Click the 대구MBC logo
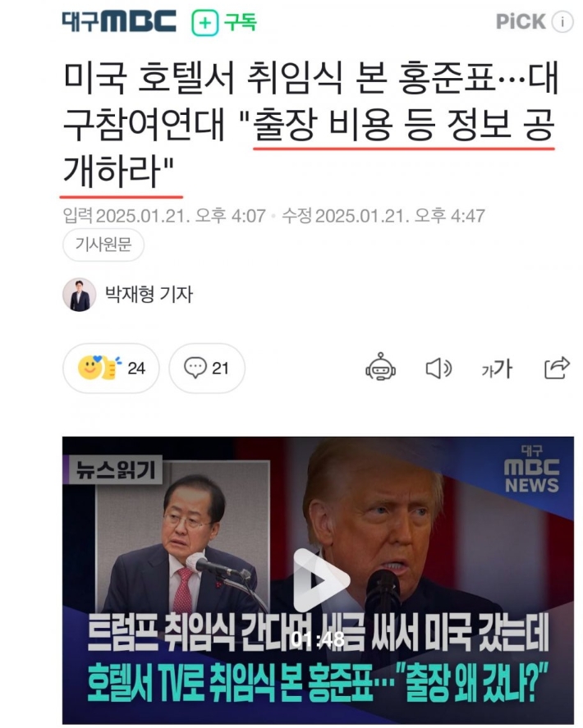583x728 pixels. point(119,21)
